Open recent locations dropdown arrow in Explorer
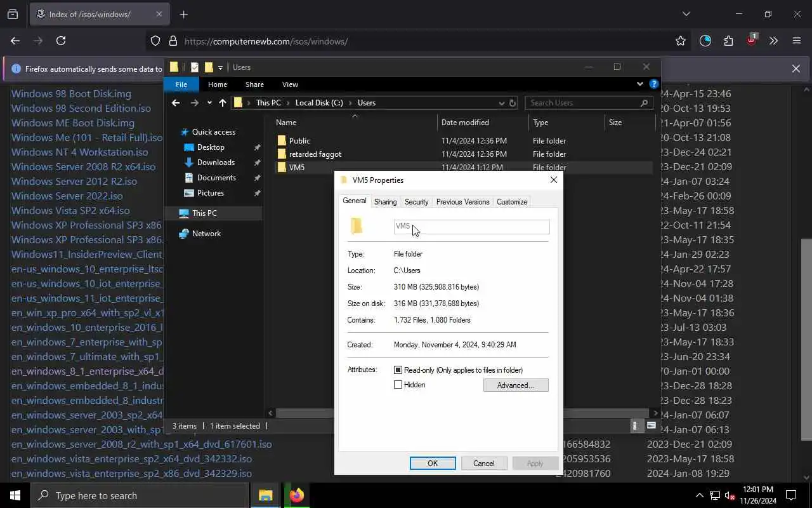This screenshot has height=508, width=812. pyautogui.click(x=209, y=103)
